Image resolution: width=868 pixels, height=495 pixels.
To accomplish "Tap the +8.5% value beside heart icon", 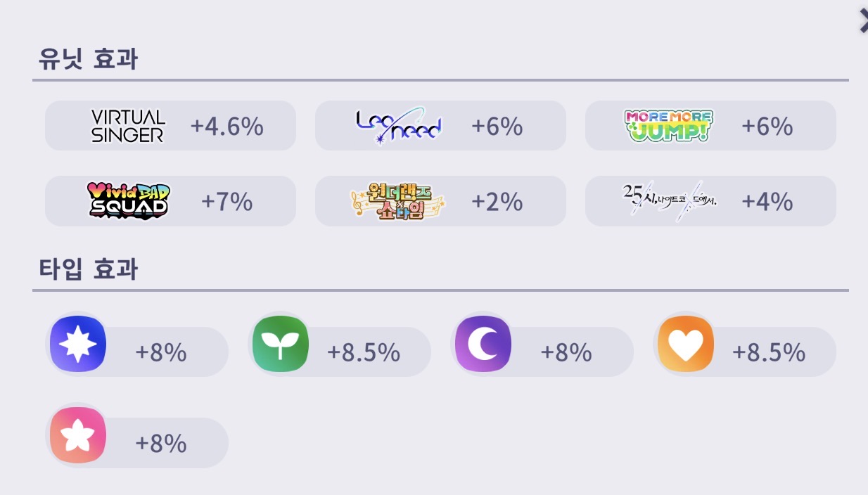I will coord(769,352).
